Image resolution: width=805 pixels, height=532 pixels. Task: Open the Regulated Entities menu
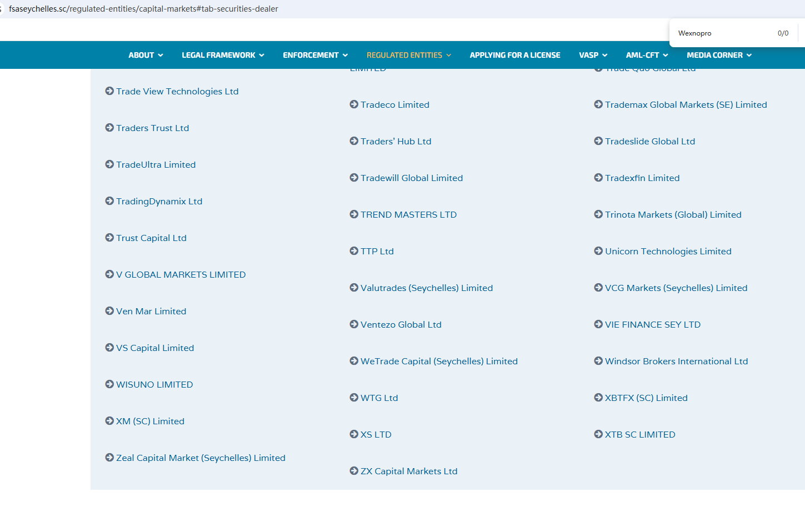point(408,55)
